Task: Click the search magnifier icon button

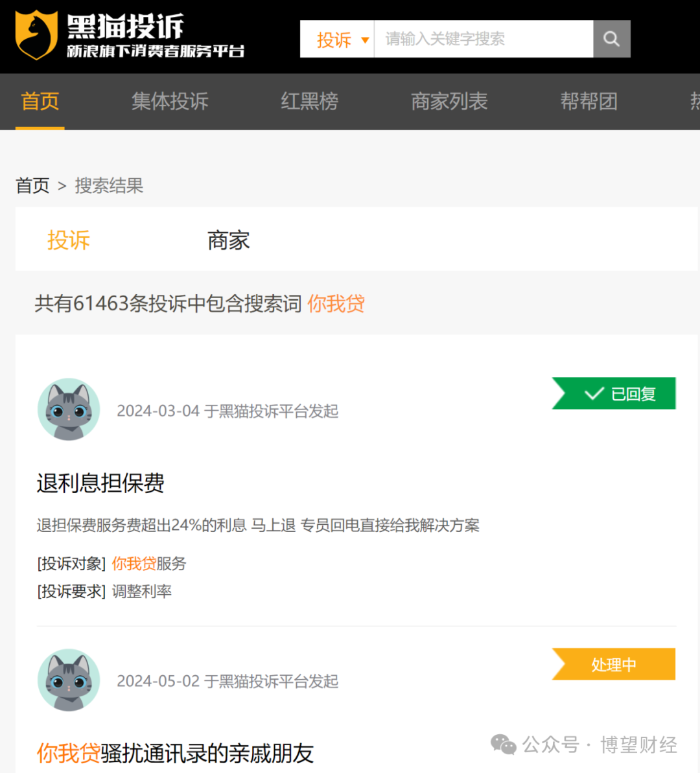Action: coord(612,39)
